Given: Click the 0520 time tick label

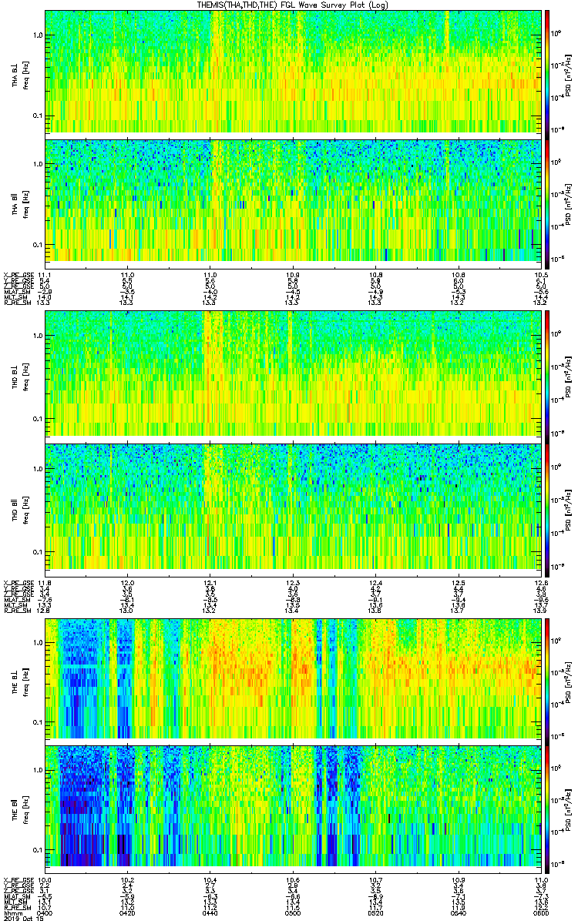Looking at the screenshot, I should click(x=375, y=912).
